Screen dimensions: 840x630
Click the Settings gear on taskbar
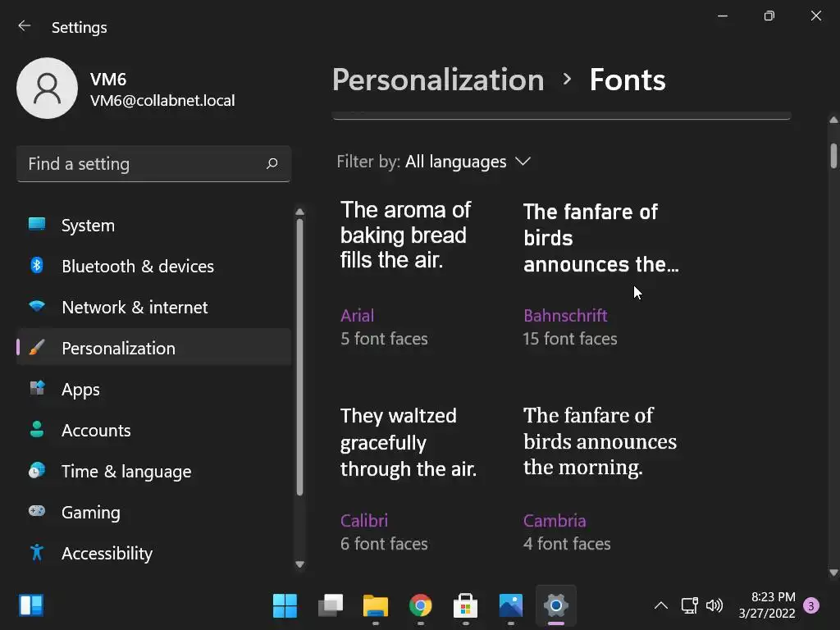[x=556, y=606]
